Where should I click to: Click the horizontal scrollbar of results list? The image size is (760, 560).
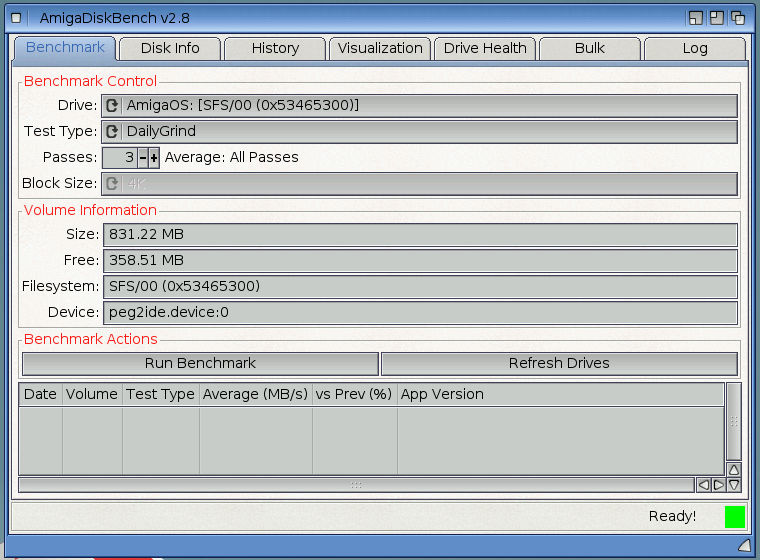click(x=356, y=485)
